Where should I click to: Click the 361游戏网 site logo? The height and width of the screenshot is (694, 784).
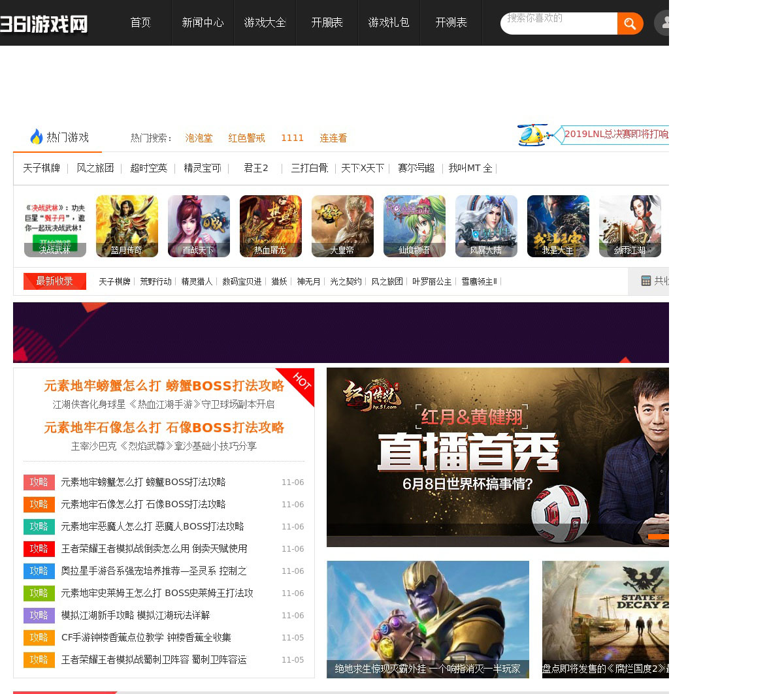44,24
